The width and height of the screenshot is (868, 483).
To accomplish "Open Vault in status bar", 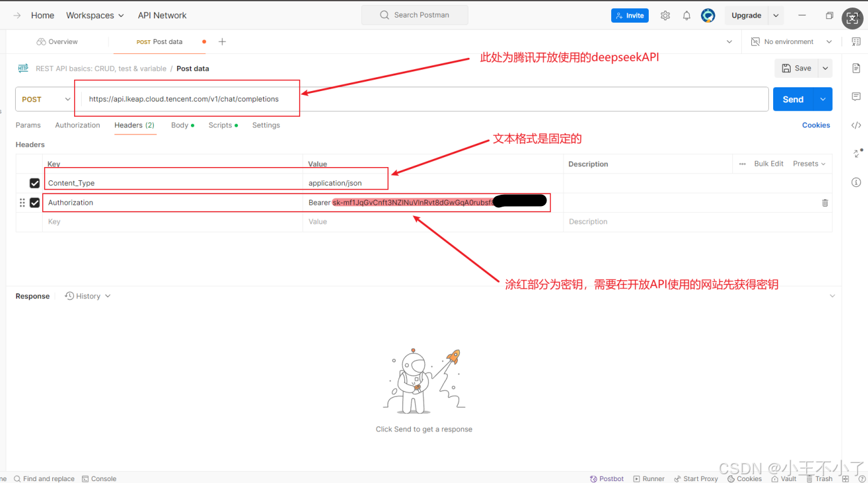I will tap(784, 479).
